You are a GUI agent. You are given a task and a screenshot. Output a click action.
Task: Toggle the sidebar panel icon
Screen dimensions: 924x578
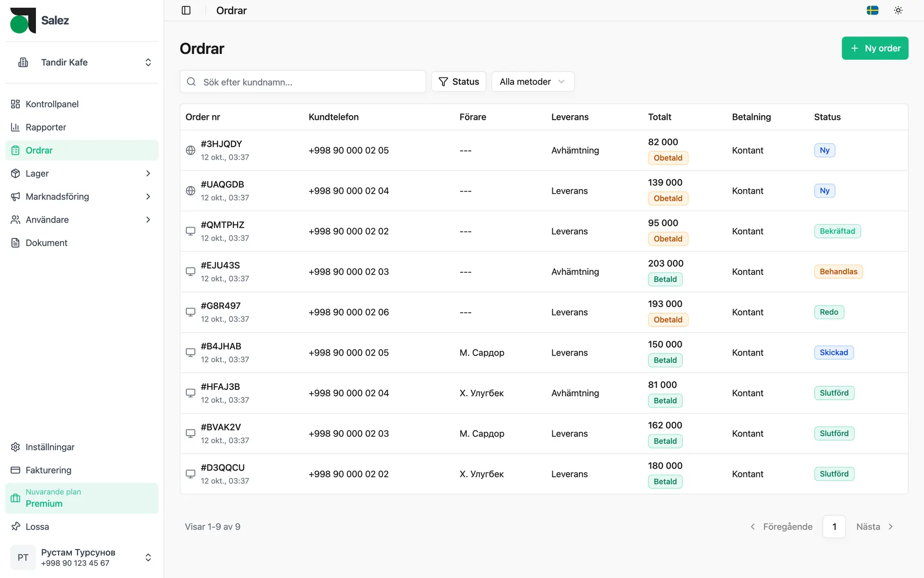click(186, 10)
